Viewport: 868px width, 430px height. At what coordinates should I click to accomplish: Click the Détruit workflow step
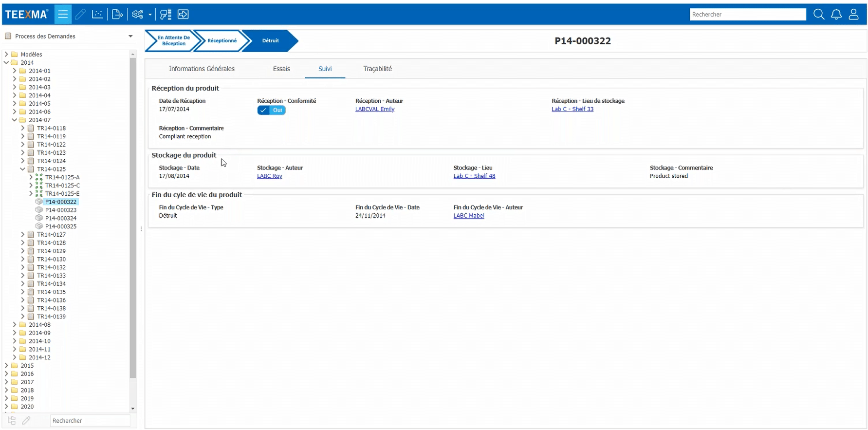[270, 40]
